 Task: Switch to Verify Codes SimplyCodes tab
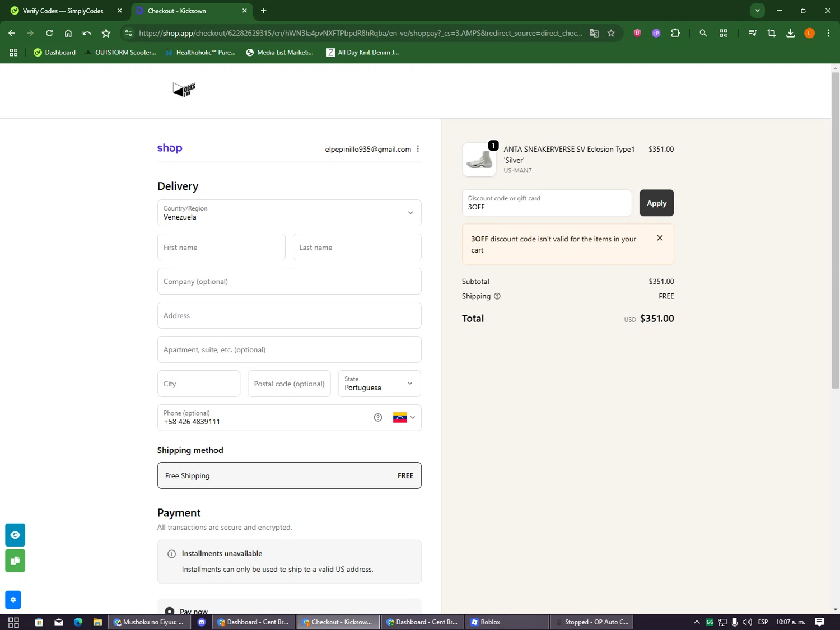(66, 11)
